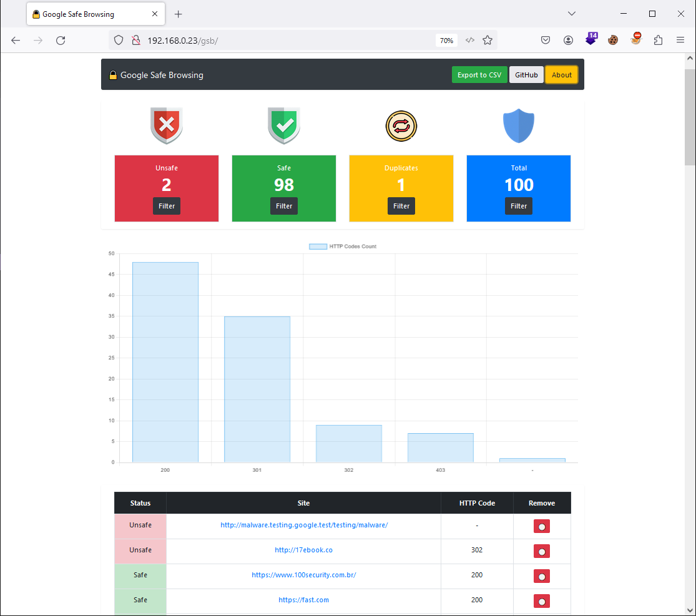Image resolution: width=696 pixels, height=616 pixels.
Task: Open the https://www.100security.com.br/ link
Action: coord(303,575)
